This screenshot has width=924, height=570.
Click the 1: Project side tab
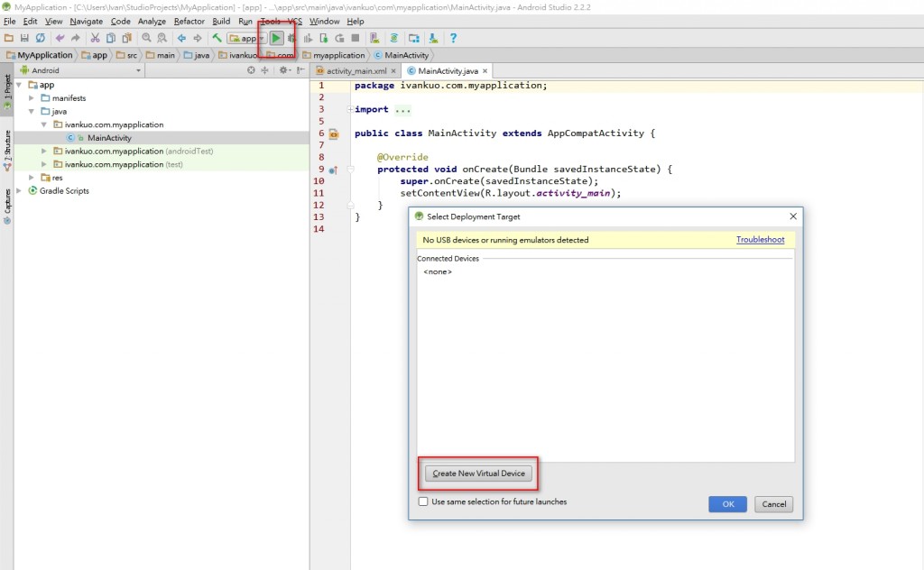tap(7, 91)
